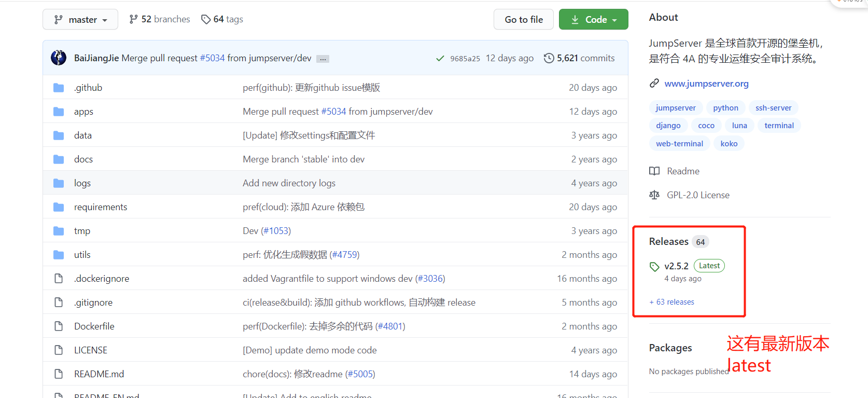
Task: Select the ssh-server topic tag
Action: pos(773,108)
